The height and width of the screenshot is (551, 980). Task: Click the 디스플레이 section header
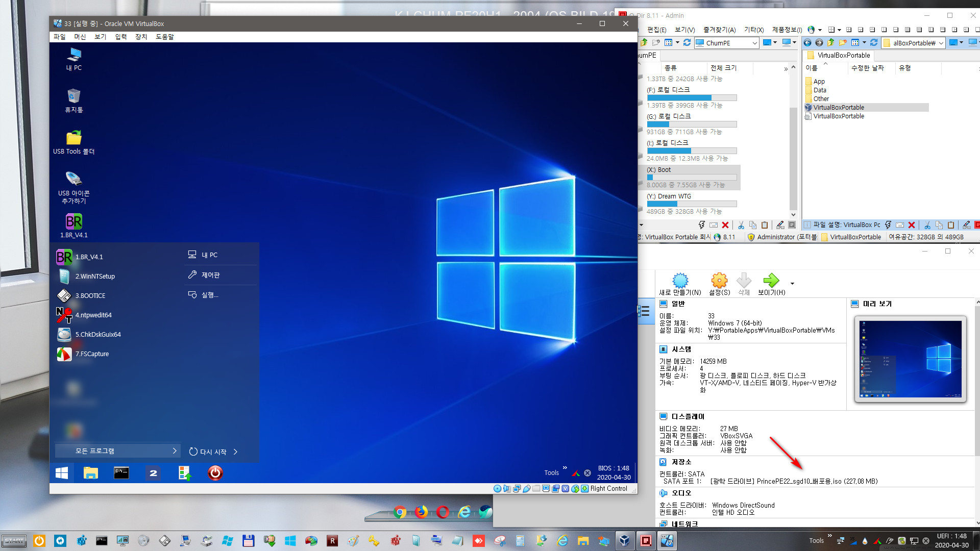click(688, 416)
